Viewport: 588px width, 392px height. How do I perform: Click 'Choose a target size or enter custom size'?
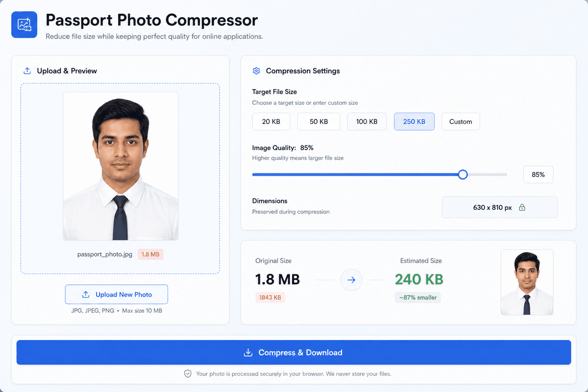coord(305,103)
